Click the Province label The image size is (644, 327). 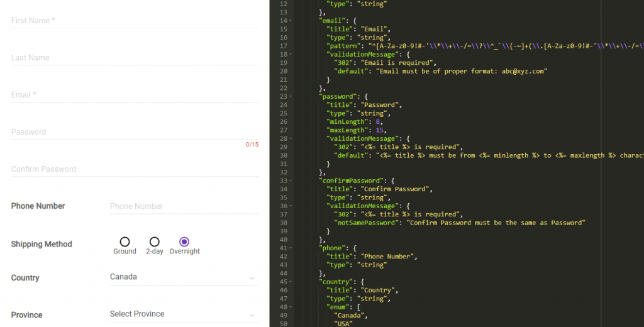[x=26, y=315]
